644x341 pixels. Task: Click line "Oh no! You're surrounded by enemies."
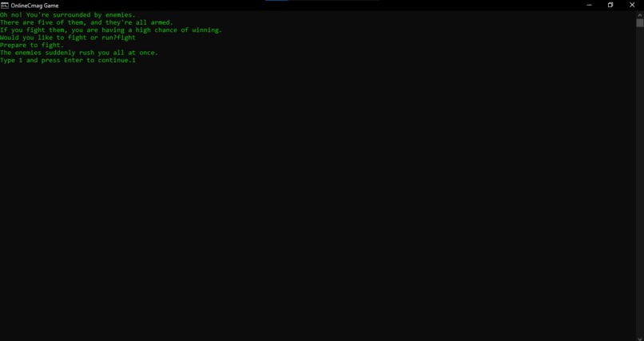point(68,15)
